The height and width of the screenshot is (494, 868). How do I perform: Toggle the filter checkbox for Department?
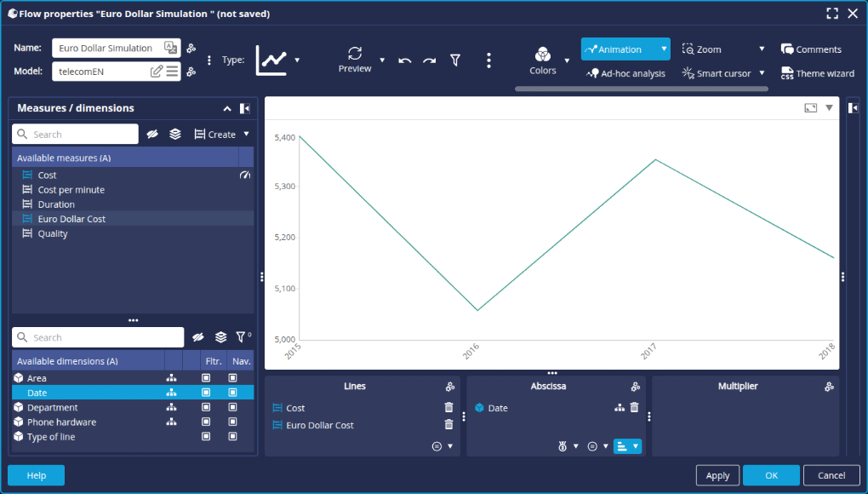[x=206, y=408]
